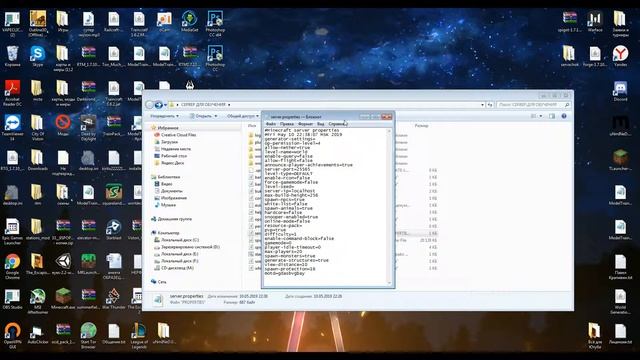640x360 pixels.
Task: Select Избранное in Explorer sidebar
Action: point(168,128)
